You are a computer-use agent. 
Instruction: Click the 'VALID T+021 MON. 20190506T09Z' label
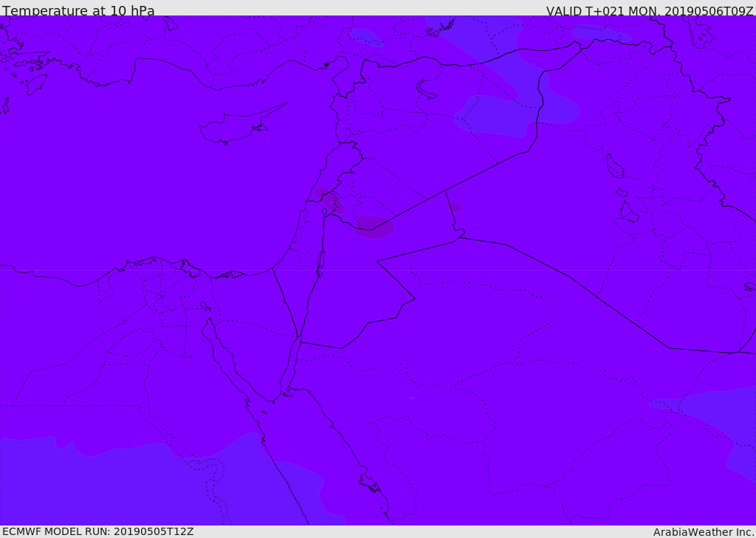650,10
